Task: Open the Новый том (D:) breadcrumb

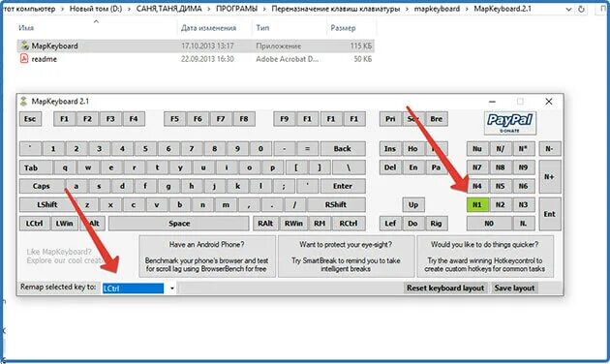Action: [x=96, y=9]
